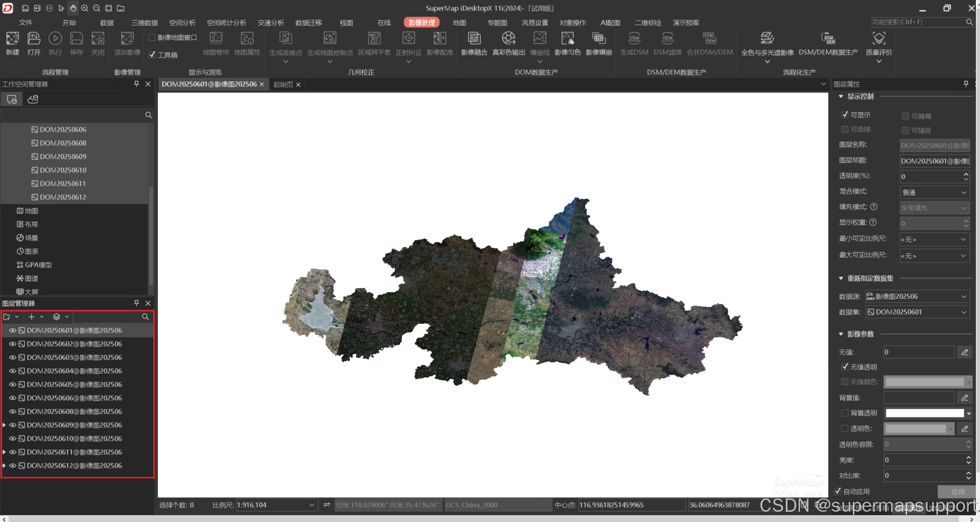Click the 新建 (New) workflow icon

(12, 38)
